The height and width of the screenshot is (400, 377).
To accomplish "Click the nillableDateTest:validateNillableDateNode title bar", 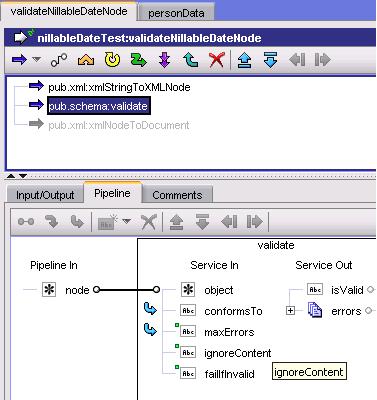I will point(190,38).
